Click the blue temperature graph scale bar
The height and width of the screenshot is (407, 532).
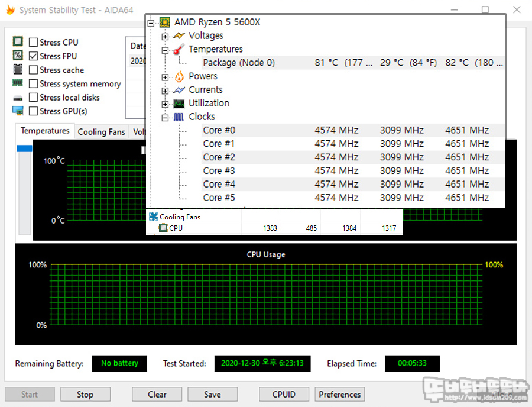click(24, 148)
